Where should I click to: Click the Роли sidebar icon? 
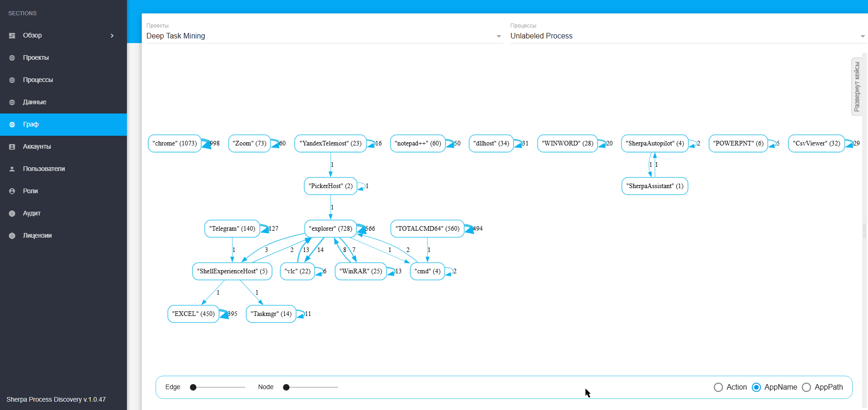[12, 191]
